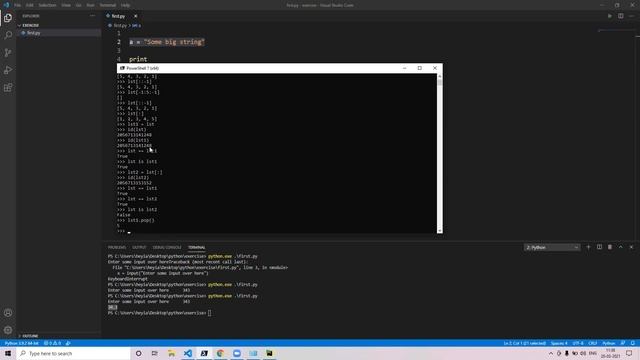The height and width of the screenshot is (360, 640).
Task: Open editor More Actions ellipsis
Action: pos(631,16)
